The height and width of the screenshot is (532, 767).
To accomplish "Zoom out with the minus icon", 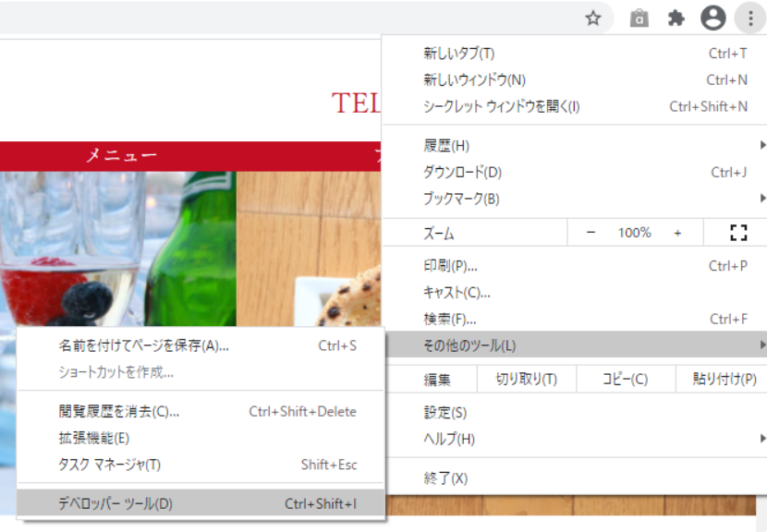I will pos(590,232).
